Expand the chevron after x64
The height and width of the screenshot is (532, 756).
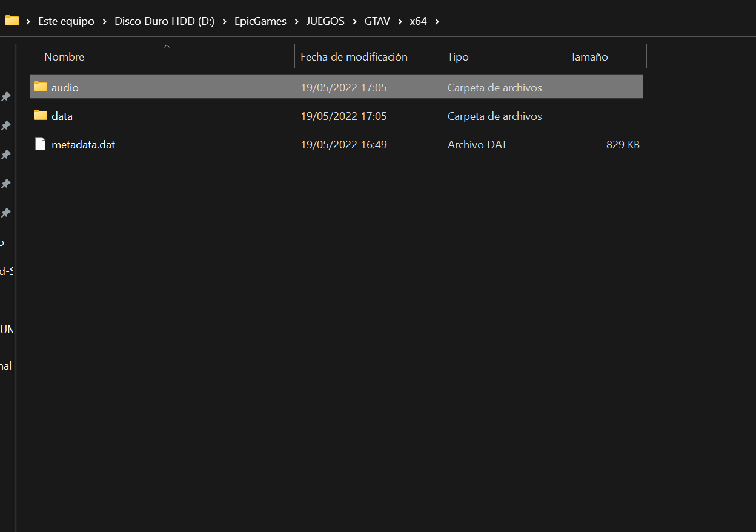click(x=437, y=21)
